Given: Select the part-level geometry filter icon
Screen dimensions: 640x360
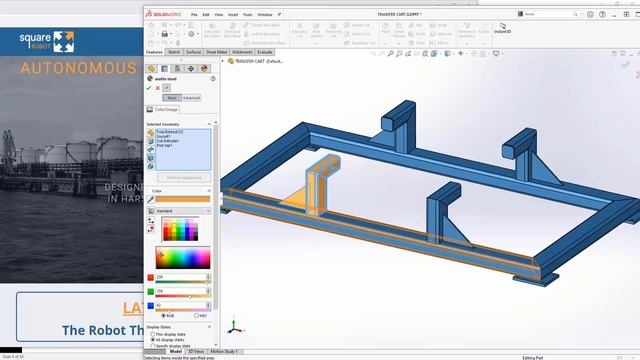Looking at the screenshot, I should pos(151,133).
